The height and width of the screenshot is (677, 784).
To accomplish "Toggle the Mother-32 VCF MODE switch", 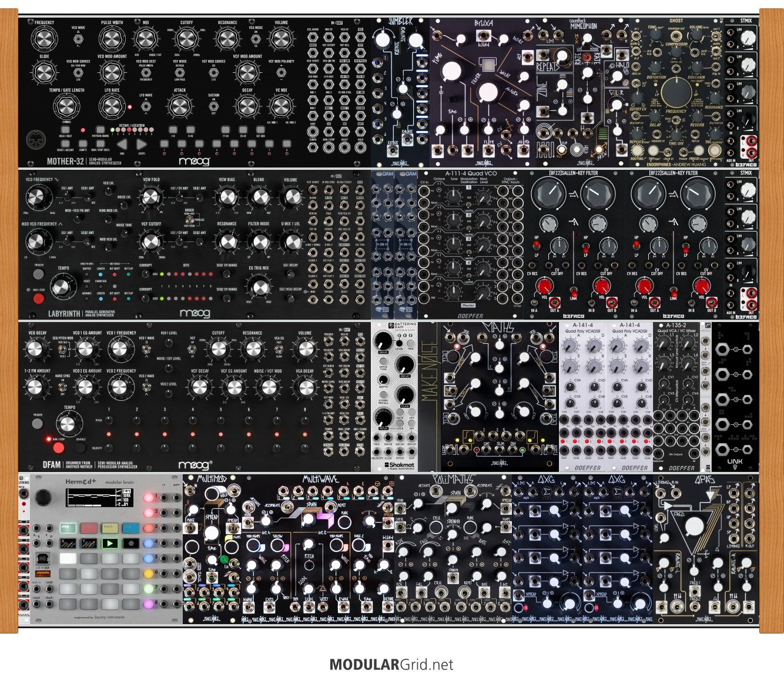I will pyautogui.click(x=180, y=73).
